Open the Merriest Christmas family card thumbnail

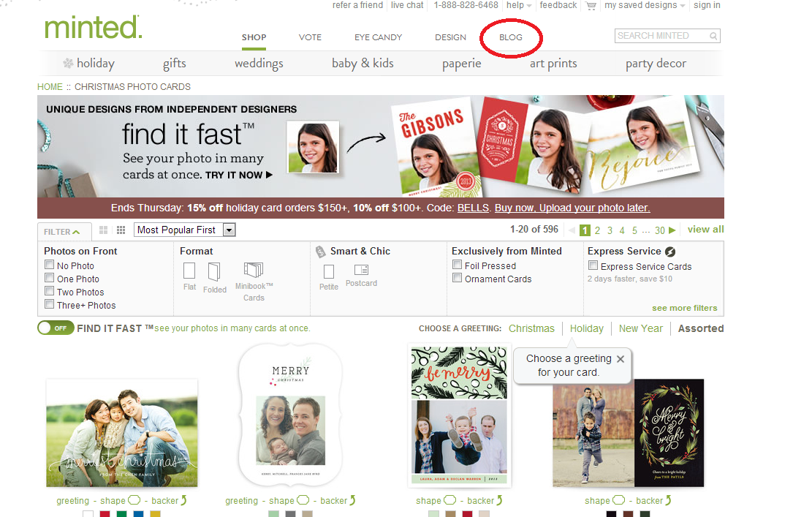tap(122, 433)
